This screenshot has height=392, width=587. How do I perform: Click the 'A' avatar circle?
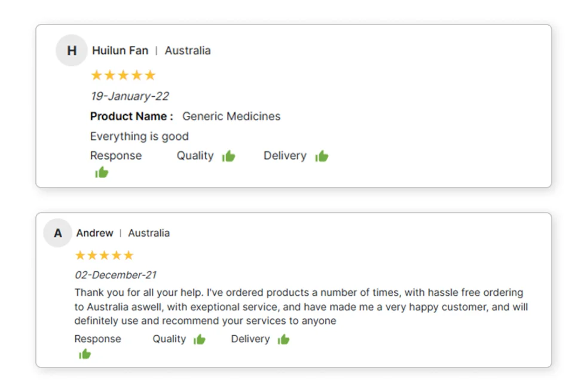click(x=58, y=233)
